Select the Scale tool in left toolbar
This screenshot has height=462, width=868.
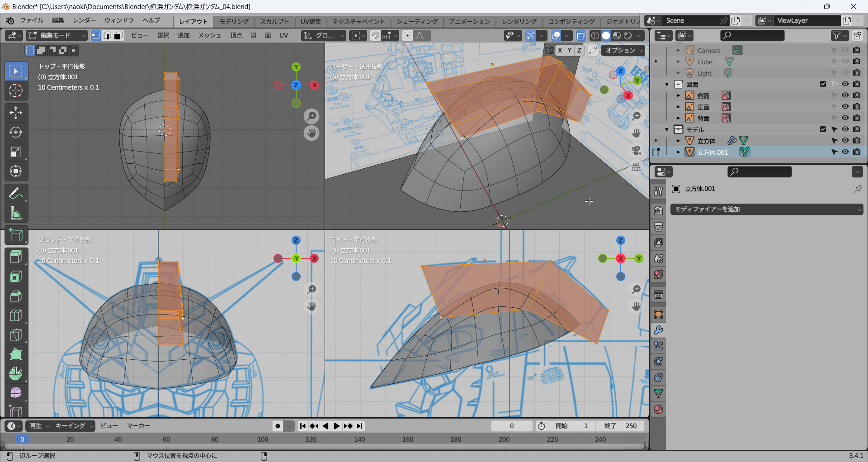[x=16, y=152]
